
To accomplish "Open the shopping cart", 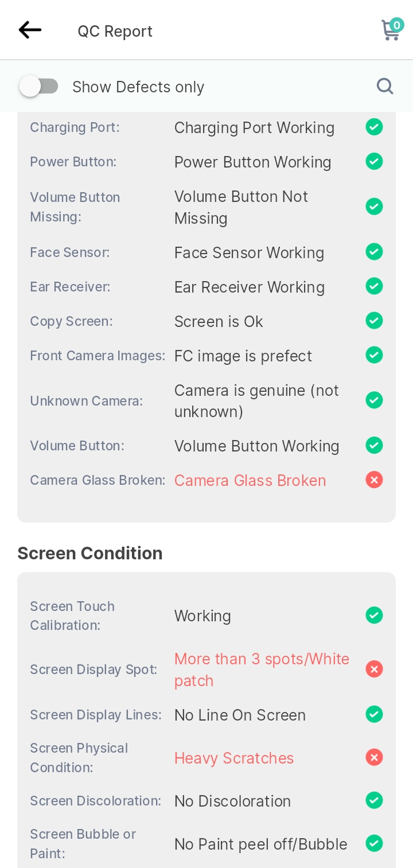I will [x=392, y=29].
